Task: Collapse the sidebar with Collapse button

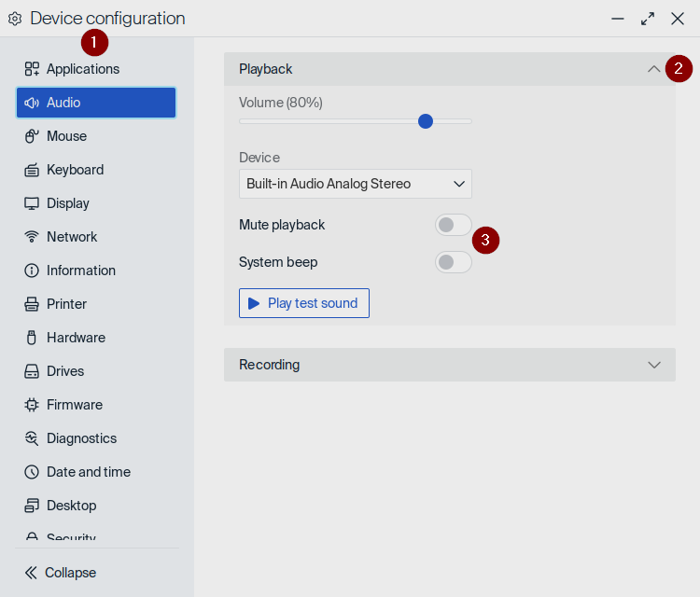Action: click(61, 573)
